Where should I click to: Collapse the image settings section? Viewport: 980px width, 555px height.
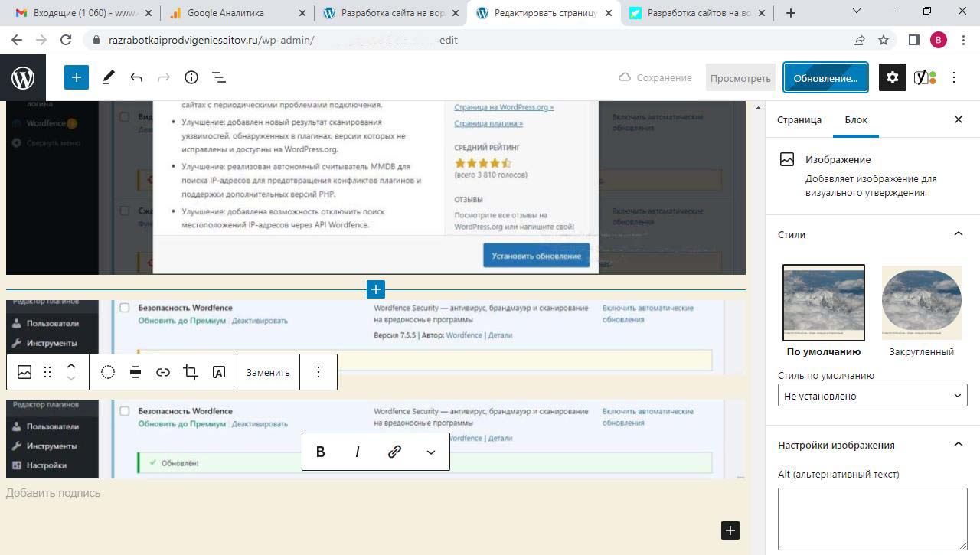[958, 445]
